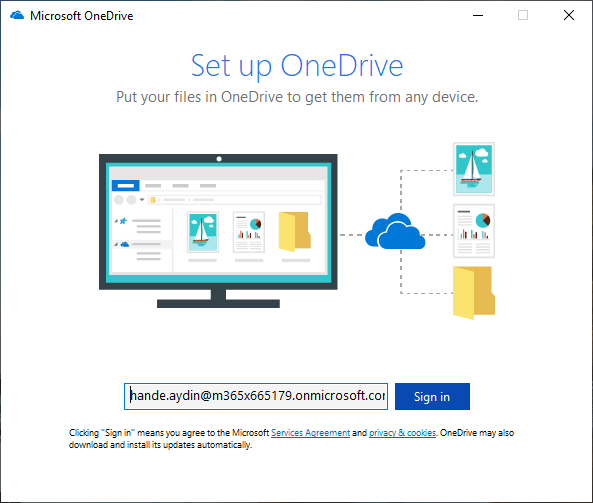Click the OneDrive cloud logo in title bar
The height and width of the screenshot is (503, 593).
tap(17, 16)
